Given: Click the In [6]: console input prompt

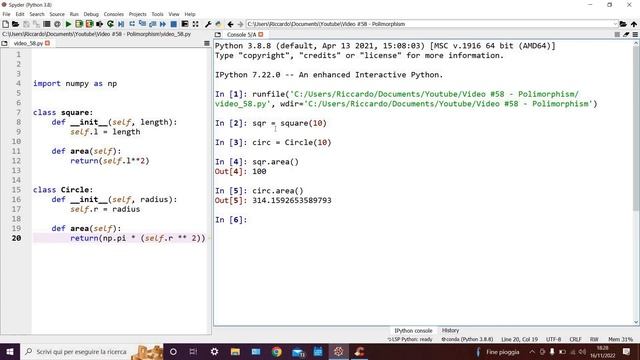Looking at the screenshot, I should 231,220.
